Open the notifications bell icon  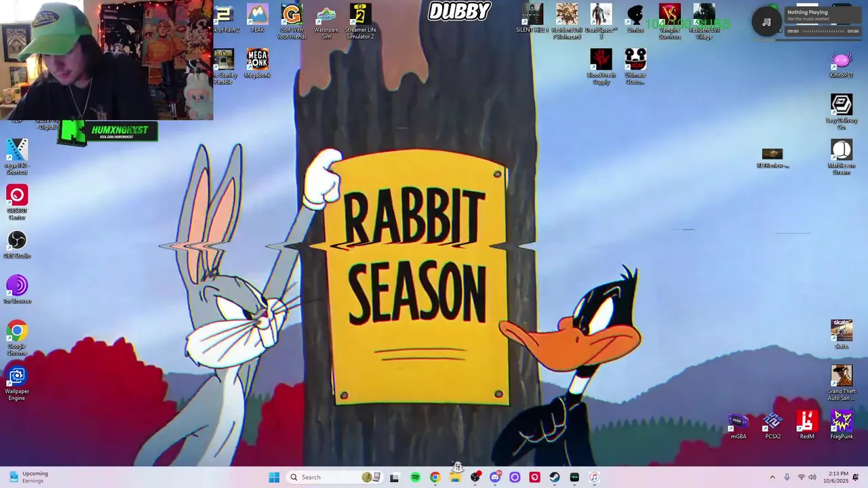pyautogui.click(x=856, y=477)
